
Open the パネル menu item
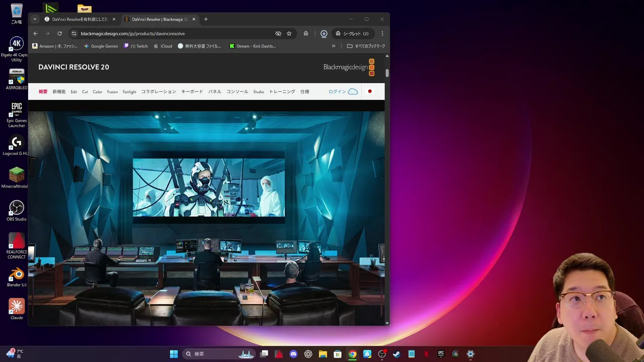pos(215,92)
